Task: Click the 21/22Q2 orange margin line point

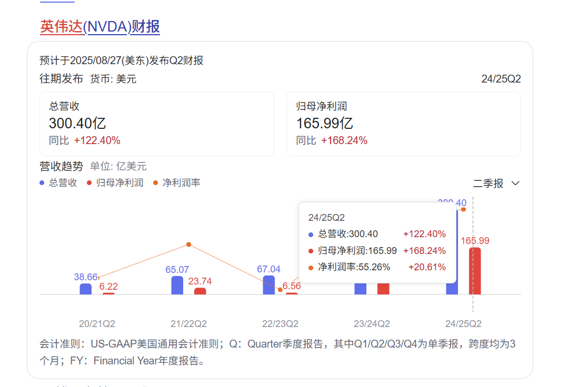Action: [188, 245]
